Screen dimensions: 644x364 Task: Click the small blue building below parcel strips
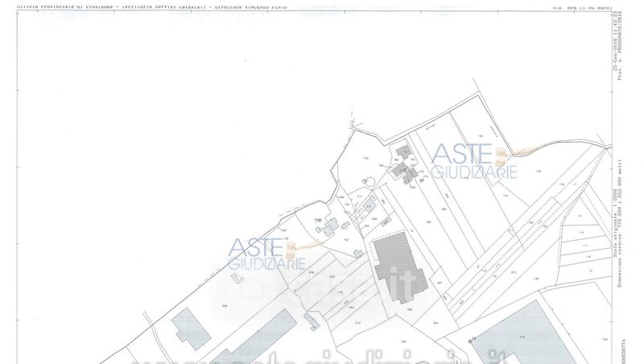312,321
